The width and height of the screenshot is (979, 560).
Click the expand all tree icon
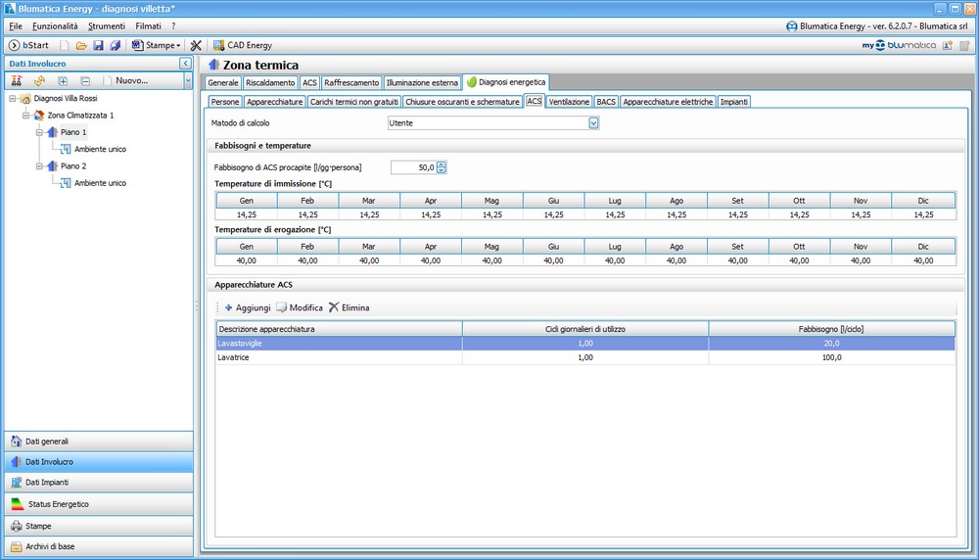pos(63,81)
